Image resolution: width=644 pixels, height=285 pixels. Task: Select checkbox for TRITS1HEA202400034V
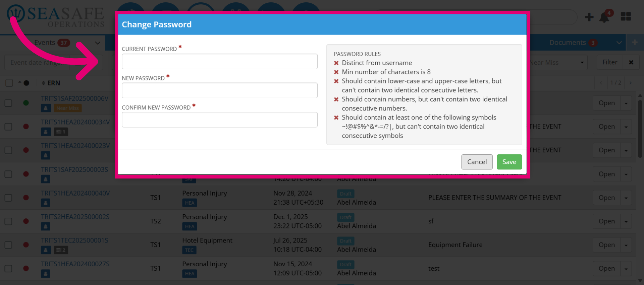pos(8,127)
